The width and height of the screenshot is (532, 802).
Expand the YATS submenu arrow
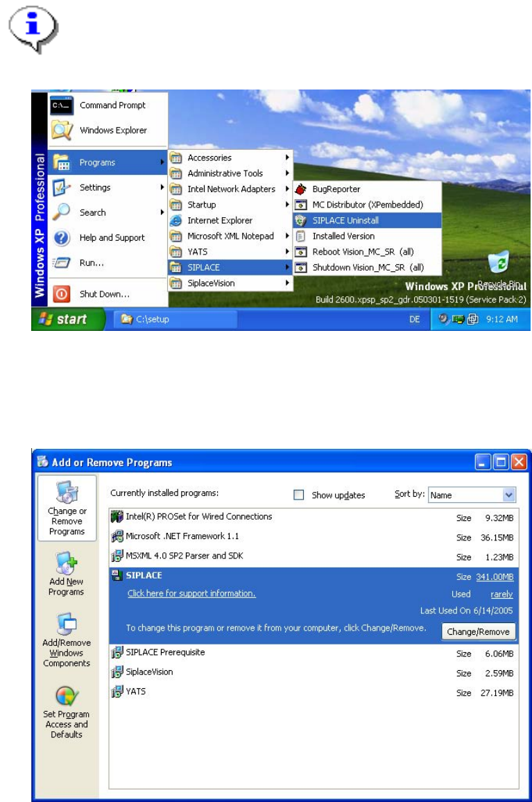pos(287,252)
